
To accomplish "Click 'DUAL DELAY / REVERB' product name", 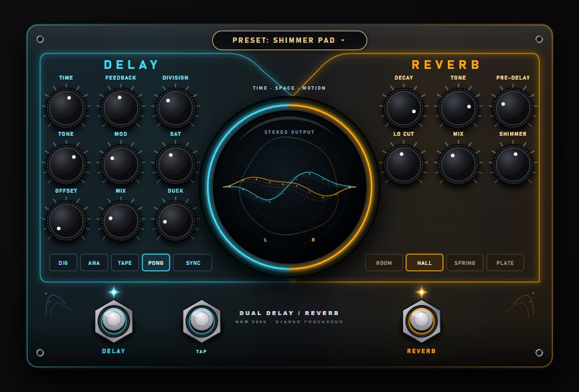I will [289, 313].
